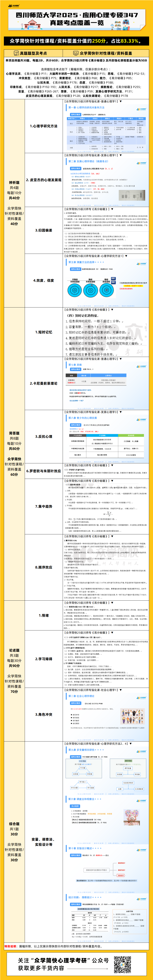Click the 2. 皮亚杰的心理发展观 row label
153x980 pixels.
[x=44, y=180]
